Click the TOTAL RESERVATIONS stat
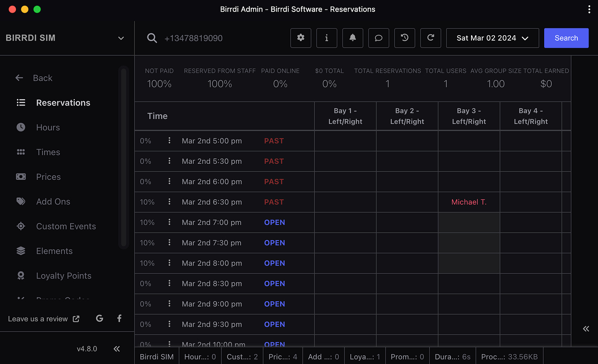 coord(388,78)
